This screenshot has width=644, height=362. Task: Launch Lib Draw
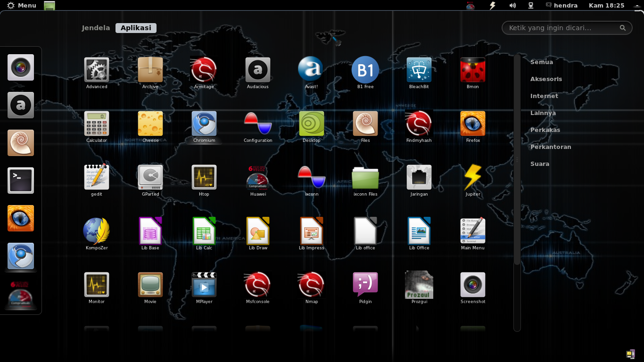coord(258,231)
